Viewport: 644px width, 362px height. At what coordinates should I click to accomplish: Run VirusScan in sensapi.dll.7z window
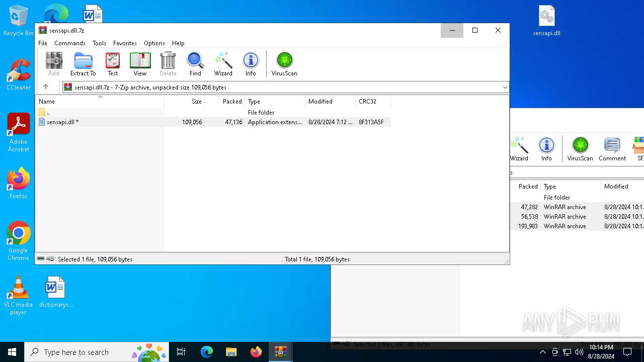pos(284,64)
